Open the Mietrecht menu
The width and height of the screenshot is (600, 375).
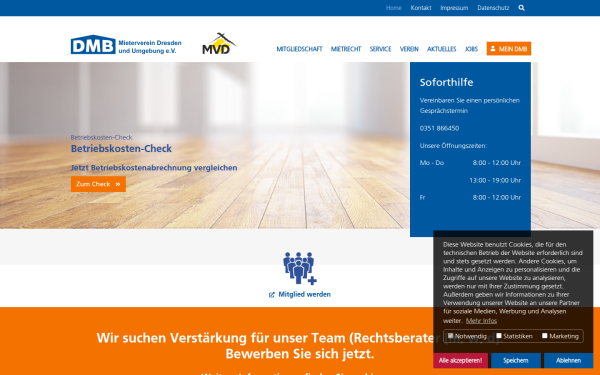pyautogui.click(x=346, y=49)
